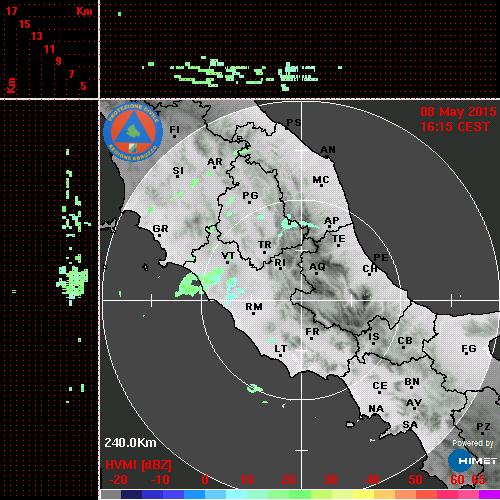
Task: Click the FI label near the logo
Action: tap(175, 129)
